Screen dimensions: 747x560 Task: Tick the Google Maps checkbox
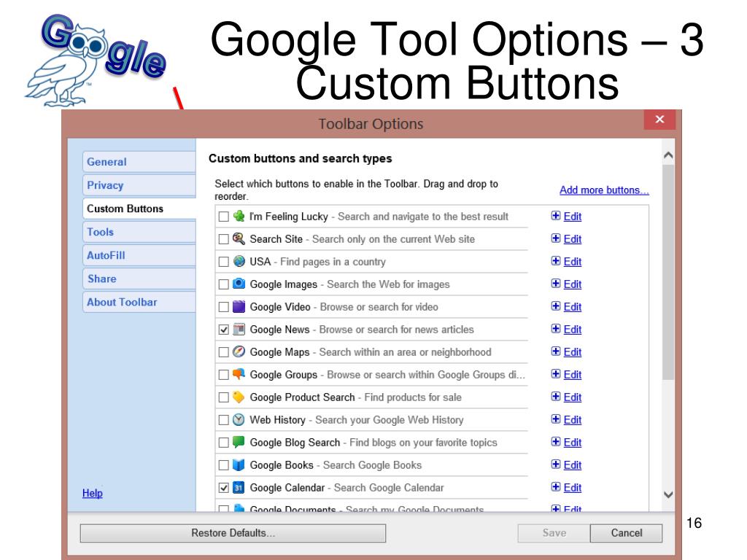(x=223, y=352)
